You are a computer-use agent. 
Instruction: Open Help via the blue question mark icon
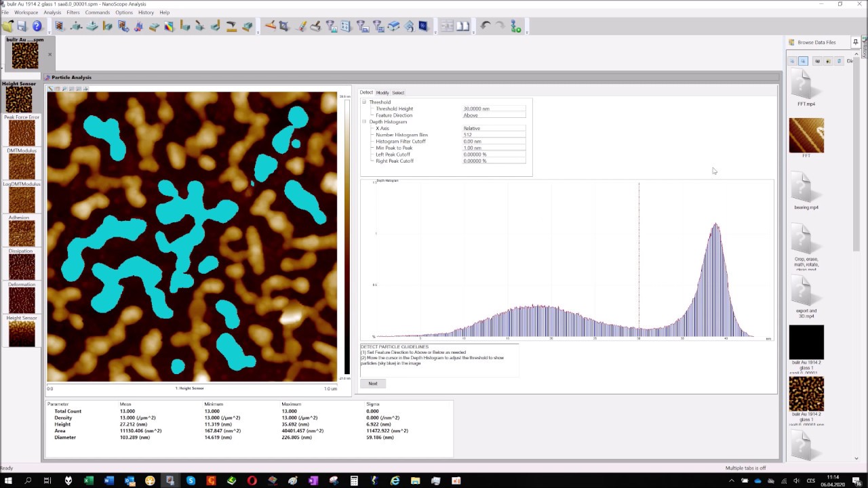click(x=37, y=26)
